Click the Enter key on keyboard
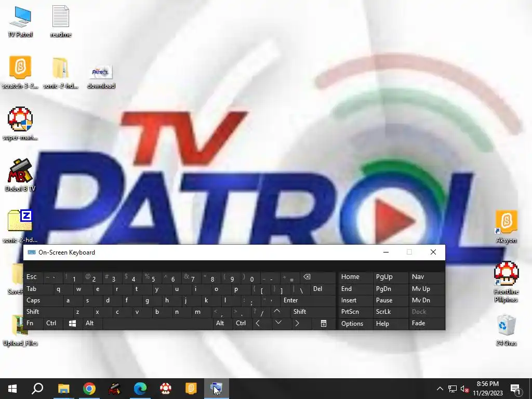 [x=308, y=300]
